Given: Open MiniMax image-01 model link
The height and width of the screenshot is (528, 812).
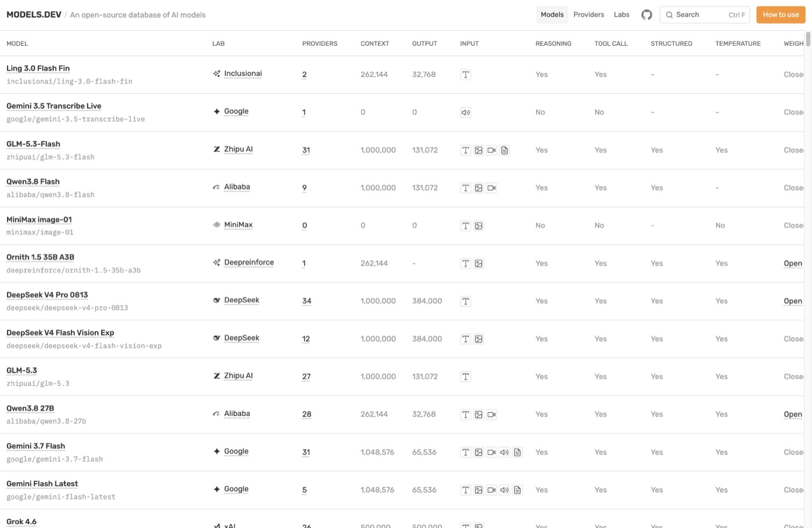Looking at the screenshot, I should [x=39, y=220].
